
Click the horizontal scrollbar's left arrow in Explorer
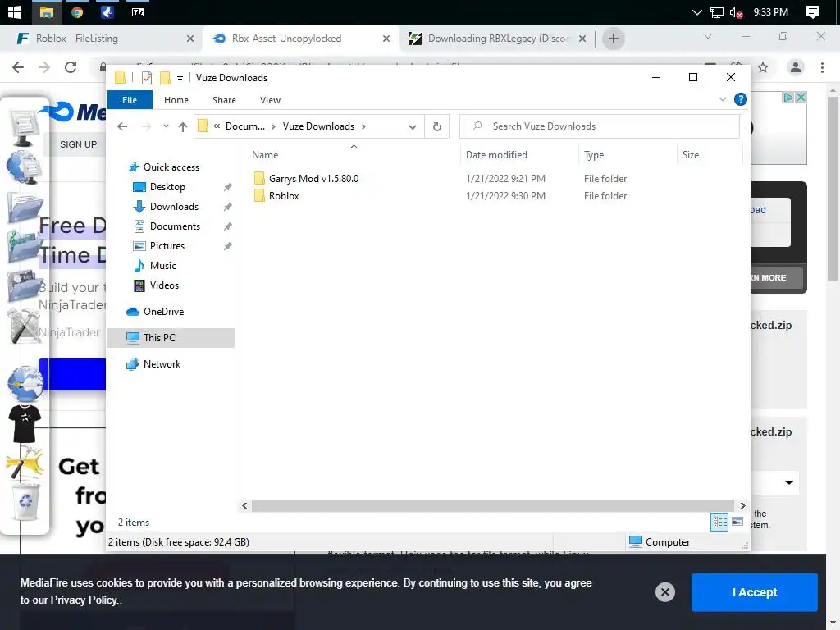(244, 505)
